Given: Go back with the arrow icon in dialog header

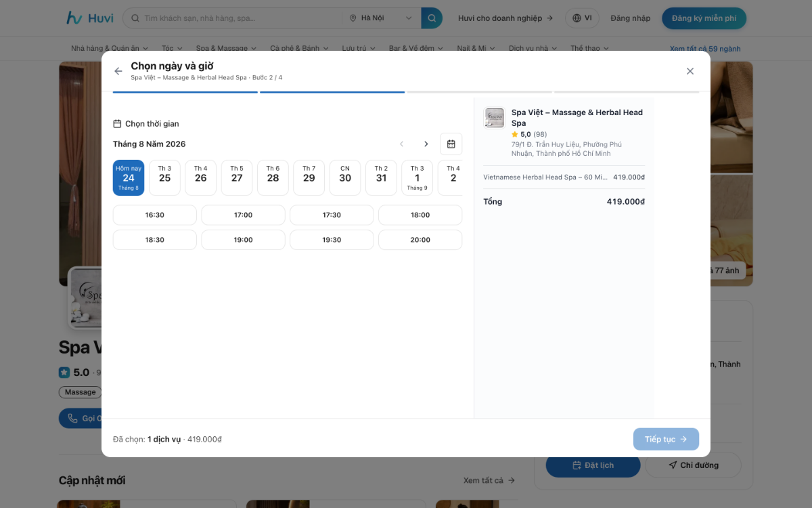Looking at the screenshot, I should click(x=118, y=71).
